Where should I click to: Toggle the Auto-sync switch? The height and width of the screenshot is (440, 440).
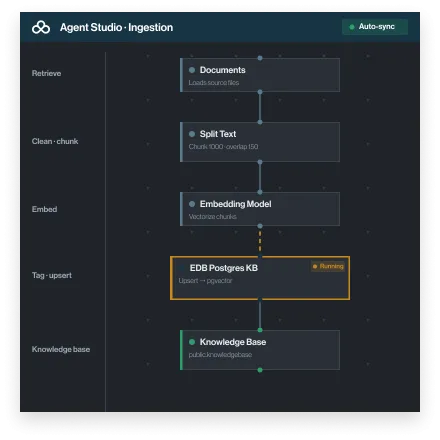tap(375, 27)
